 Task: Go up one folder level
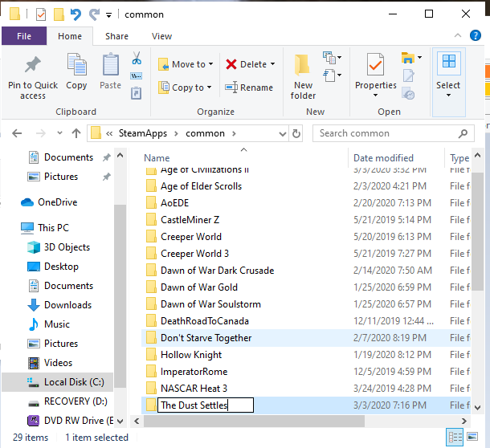(x=76, y=134)
